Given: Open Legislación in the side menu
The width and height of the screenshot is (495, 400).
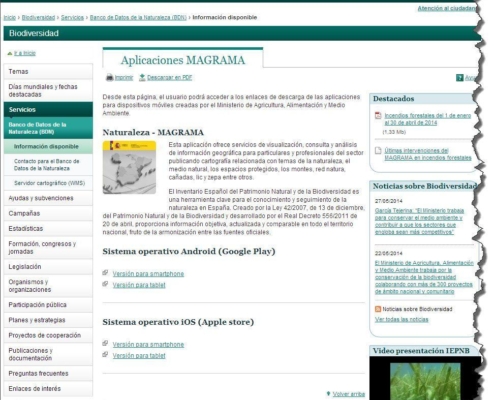Looking at the screenshot, I should pos(48,267).
